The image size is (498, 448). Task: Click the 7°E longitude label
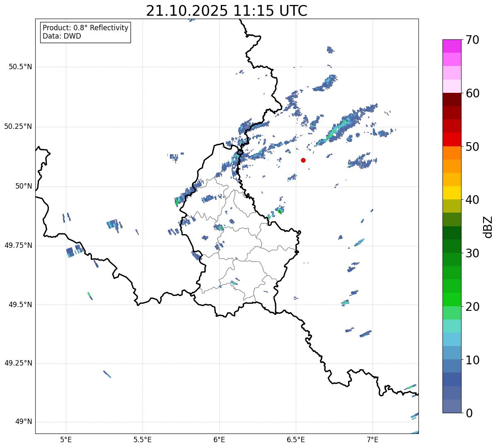point(372,439)
